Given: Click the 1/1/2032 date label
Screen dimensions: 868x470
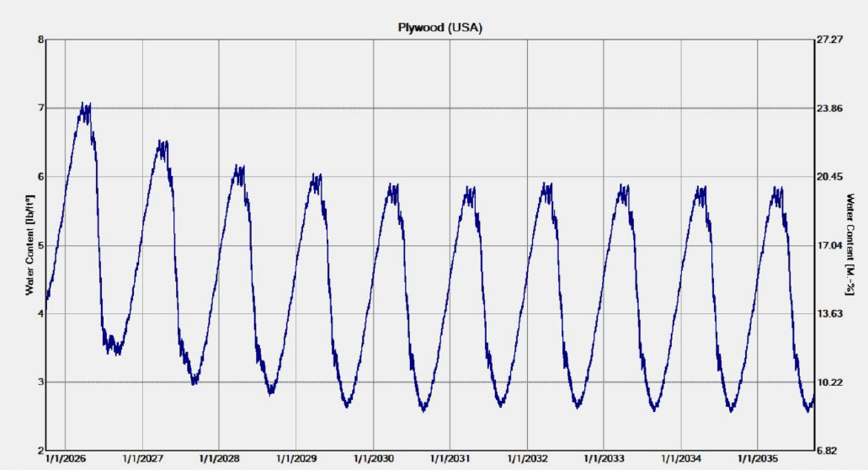Looking at the screenshot, I should pyautogui.click(x=526, y=459).
